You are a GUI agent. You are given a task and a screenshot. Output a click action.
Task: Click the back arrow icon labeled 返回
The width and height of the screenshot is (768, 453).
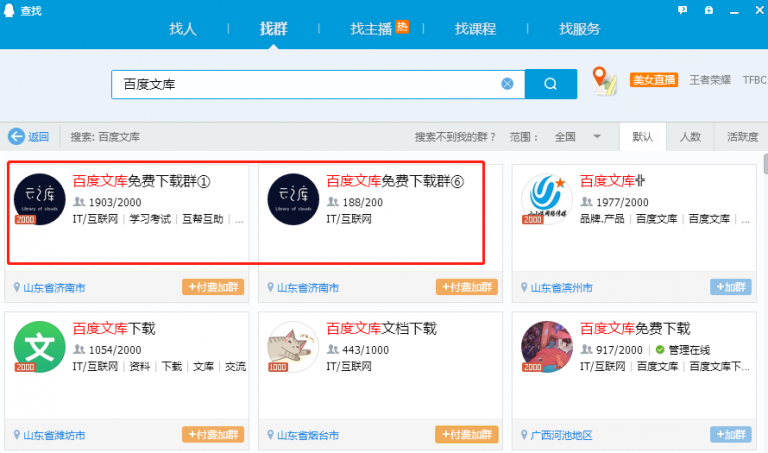(16, 137)
